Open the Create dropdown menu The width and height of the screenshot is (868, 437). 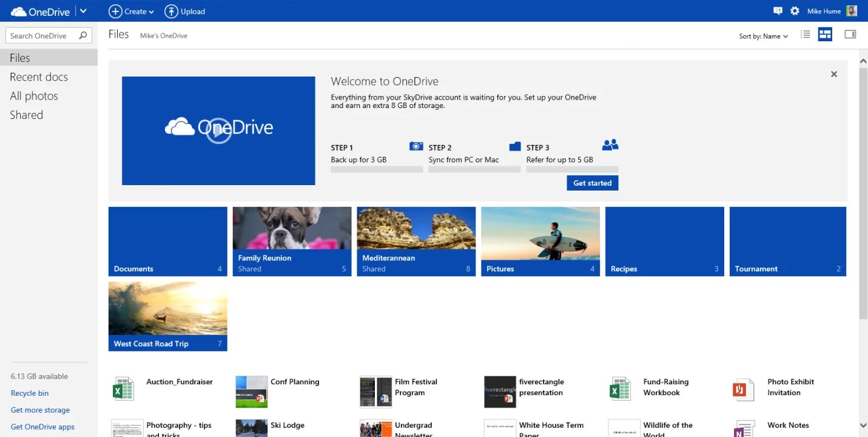click(x=131, y=12)
